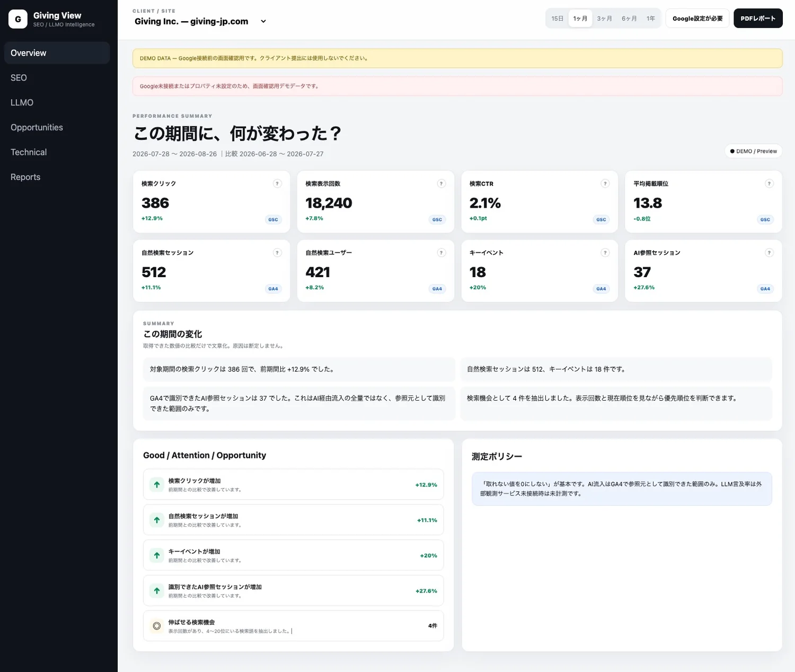Select the 3ヶ月 period option
The height and width of the screenshot is (672, 795).
[604, 19]
